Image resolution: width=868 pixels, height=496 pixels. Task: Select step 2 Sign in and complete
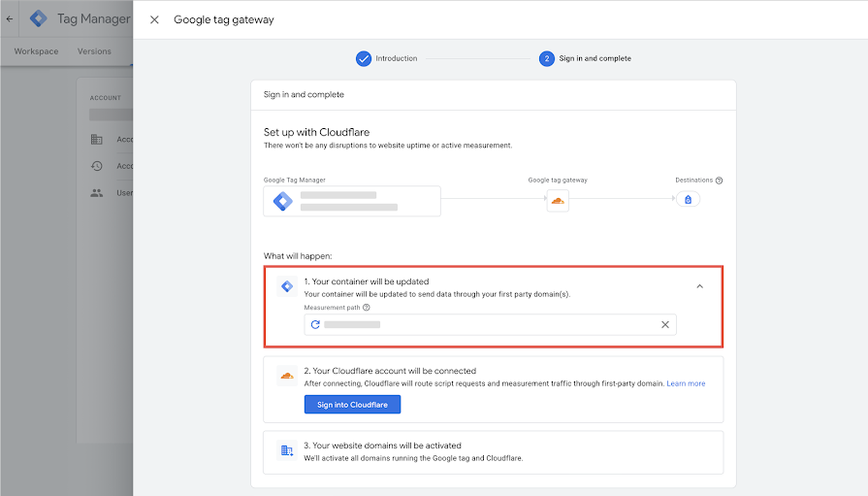coord(585,58)
